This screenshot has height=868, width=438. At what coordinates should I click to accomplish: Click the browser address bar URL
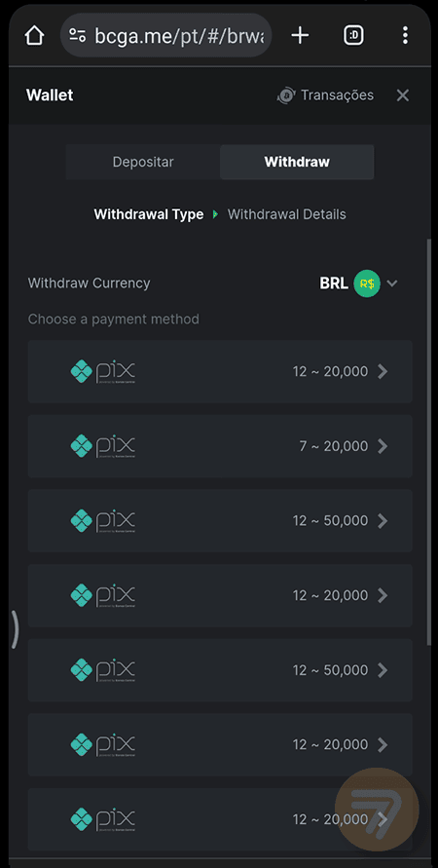pos(179,36)
